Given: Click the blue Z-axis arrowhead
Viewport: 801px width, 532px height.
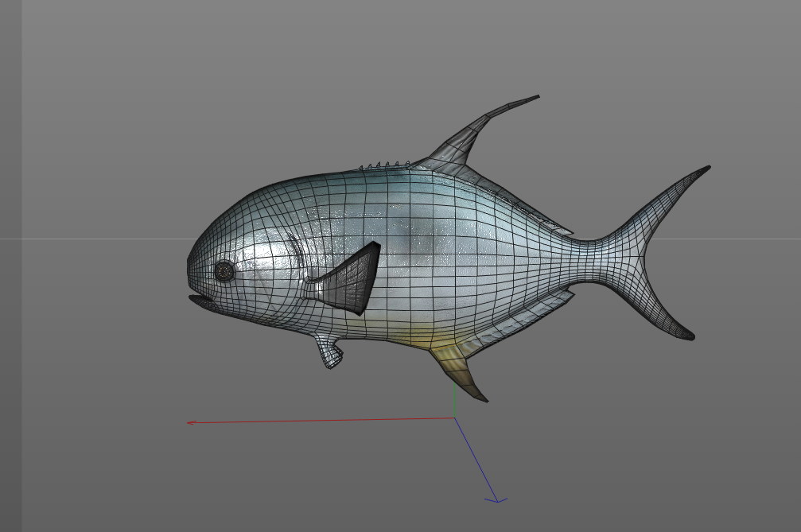Looking at the screenshot, I should (496, 500).
